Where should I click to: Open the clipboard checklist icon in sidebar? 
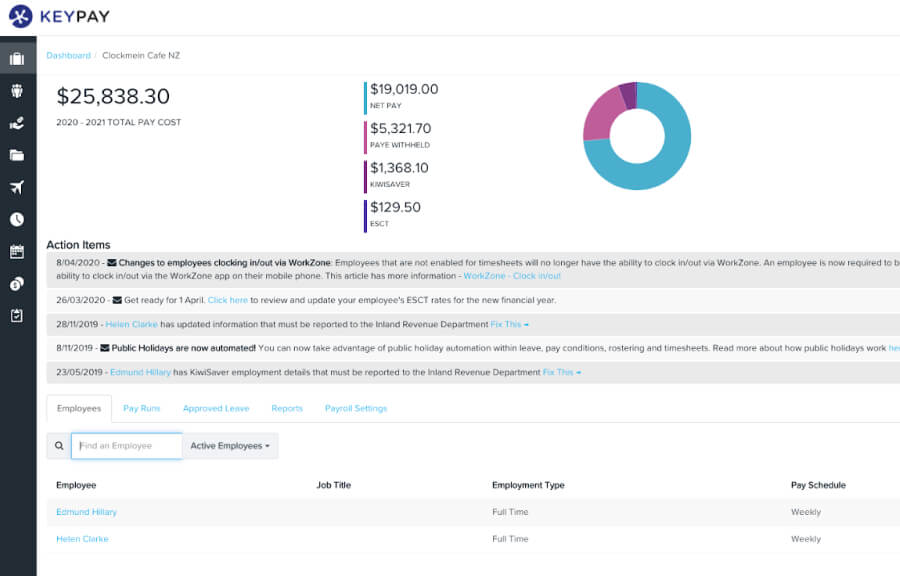click(17, 315)
